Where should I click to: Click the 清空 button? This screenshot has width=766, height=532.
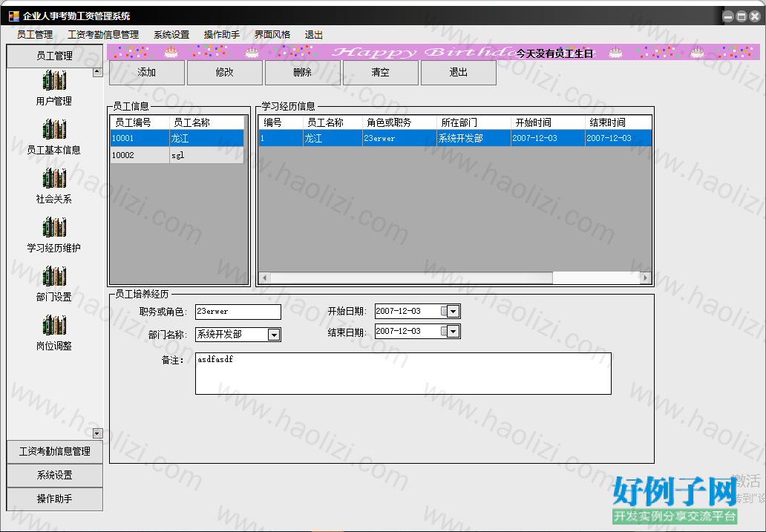381,72
